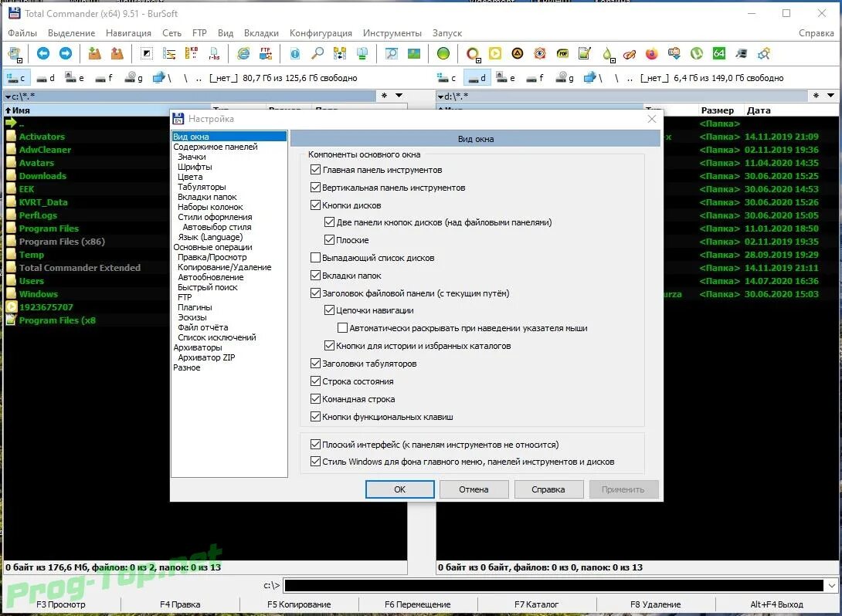Click the Справка button in dialog
Image resolution: width=842 pixels, height=616 pixels.
[548, 489]
